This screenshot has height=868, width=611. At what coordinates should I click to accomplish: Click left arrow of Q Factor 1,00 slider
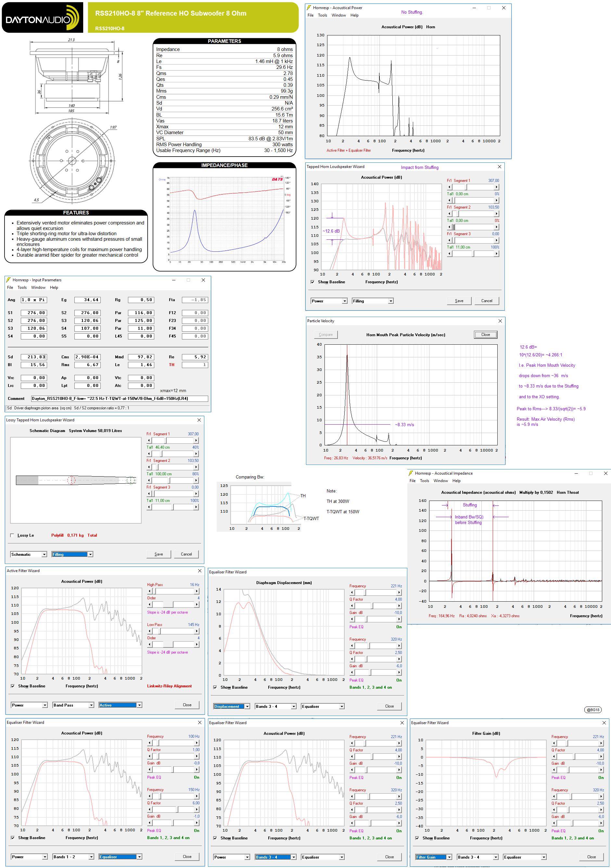[150, 756]
